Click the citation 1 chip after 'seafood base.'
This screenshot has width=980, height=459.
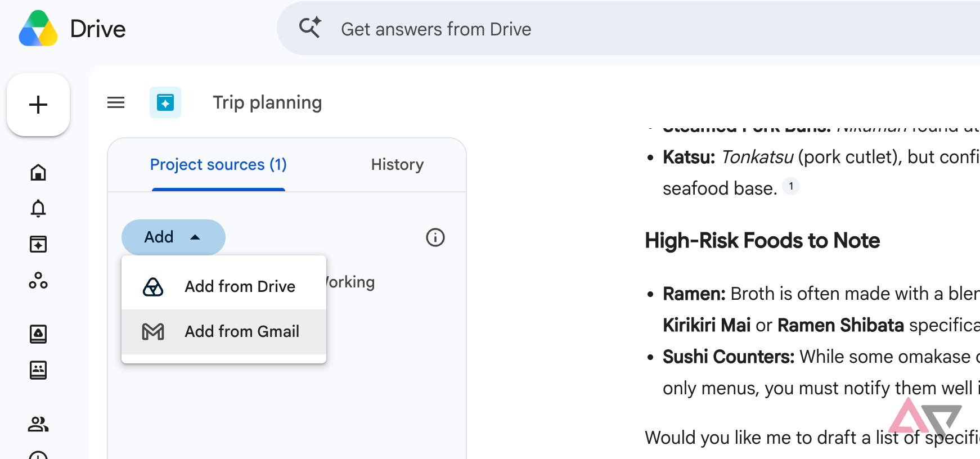[x=791, y=186]
